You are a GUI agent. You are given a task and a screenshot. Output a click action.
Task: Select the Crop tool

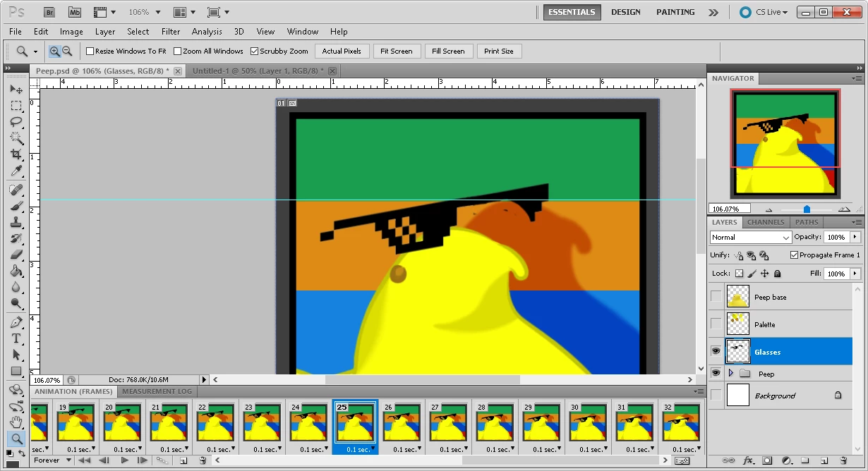pyautogui.click(x=16, y=154)
